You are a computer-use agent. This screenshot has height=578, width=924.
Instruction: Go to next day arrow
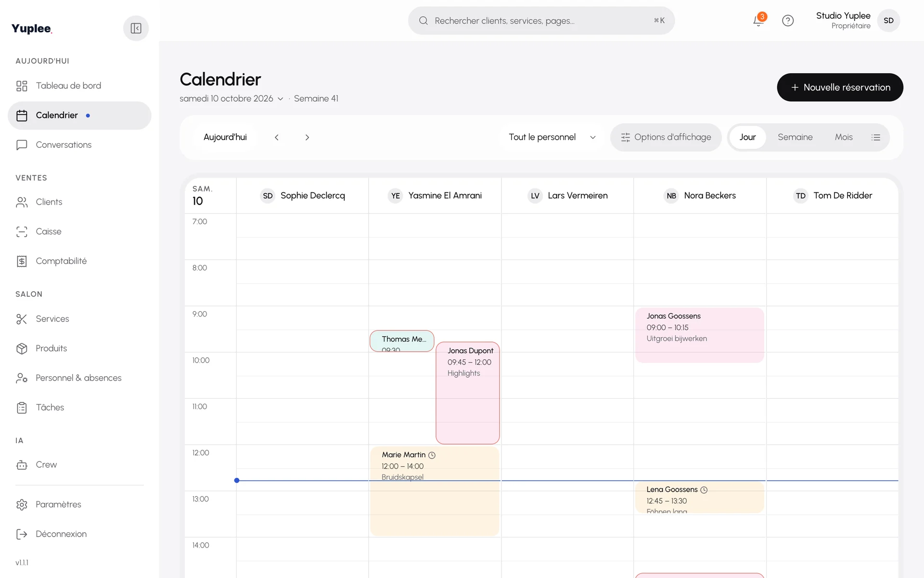[307, 137]
